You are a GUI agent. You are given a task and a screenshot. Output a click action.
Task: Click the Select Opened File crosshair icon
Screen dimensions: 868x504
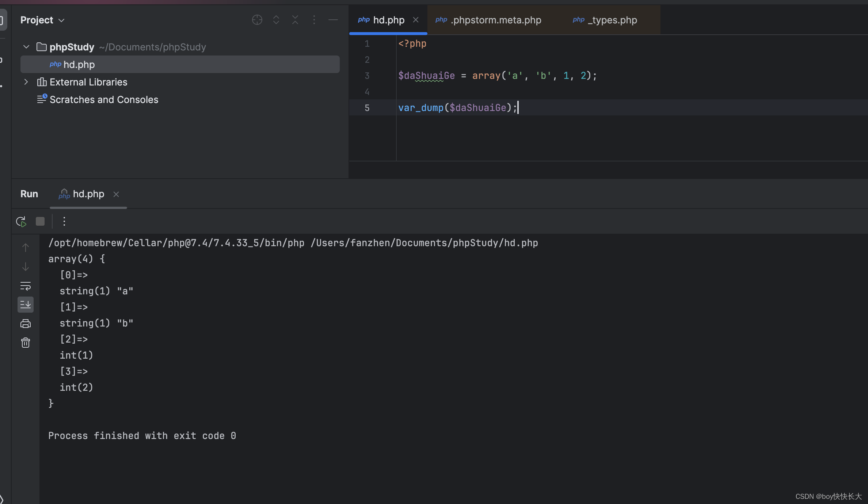click(x=257, y=20)
